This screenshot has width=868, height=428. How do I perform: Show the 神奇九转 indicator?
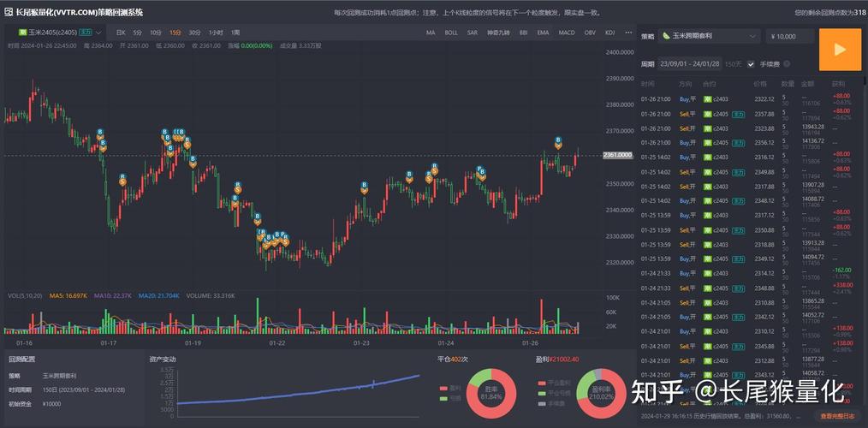click(x=499, y=33)
